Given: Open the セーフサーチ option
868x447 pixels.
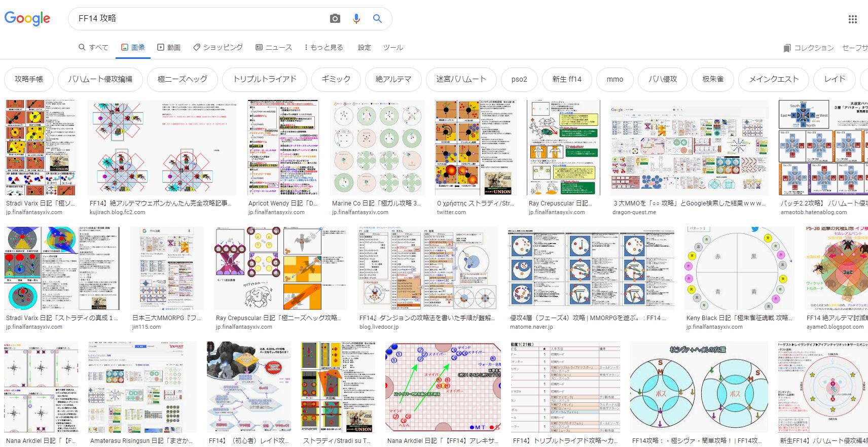Looking at the screenshot, I should (855, 48).
